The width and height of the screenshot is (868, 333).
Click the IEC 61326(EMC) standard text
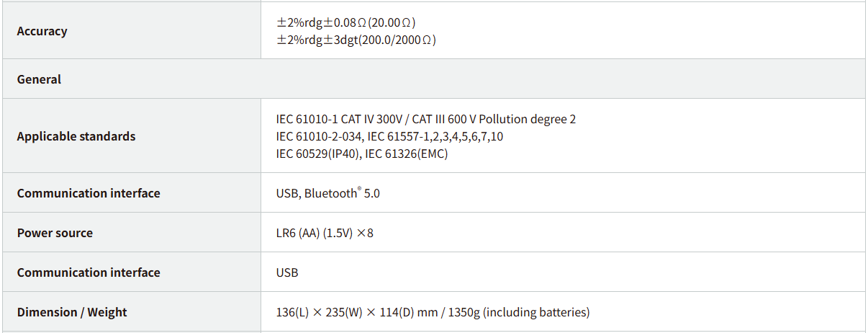pos(407,154)
